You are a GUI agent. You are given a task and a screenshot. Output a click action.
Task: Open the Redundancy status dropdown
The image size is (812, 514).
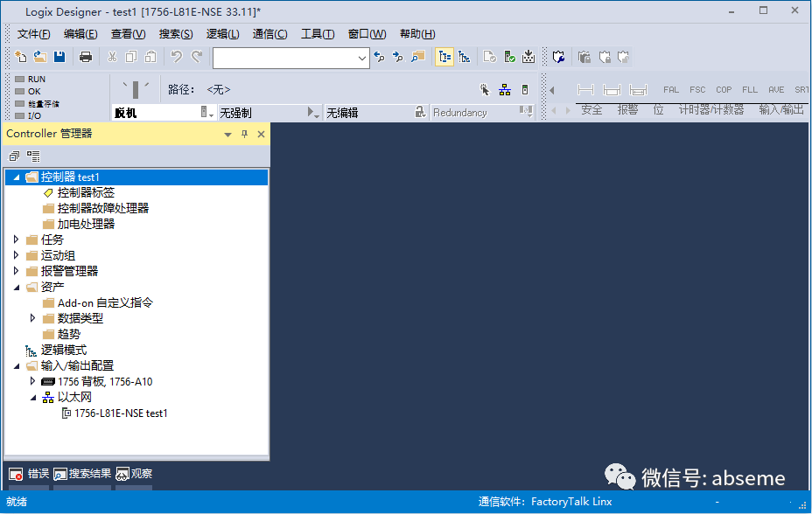coord(527,112)
